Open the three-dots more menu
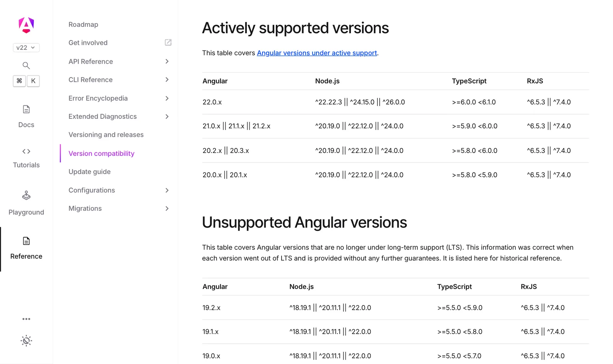Viewport: 613px width, 364px height. [26, 319]
